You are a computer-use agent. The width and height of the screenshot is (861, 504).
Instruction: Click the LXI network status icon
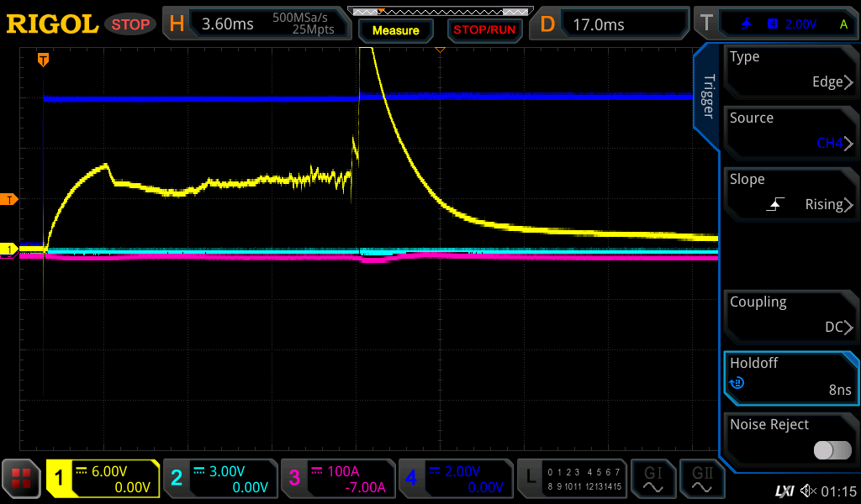[784, 491]
